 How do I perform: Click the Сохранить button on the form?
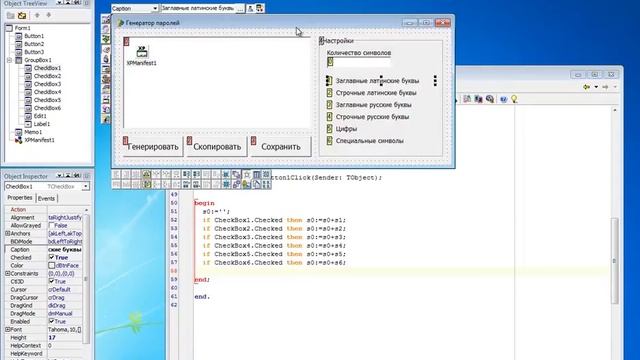point(280,146)
